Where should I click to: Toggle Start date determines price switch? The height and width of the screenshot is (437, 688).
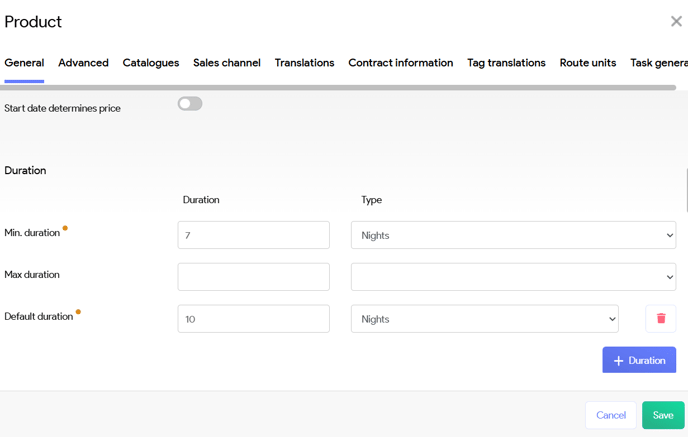click(x=190, y=104)
